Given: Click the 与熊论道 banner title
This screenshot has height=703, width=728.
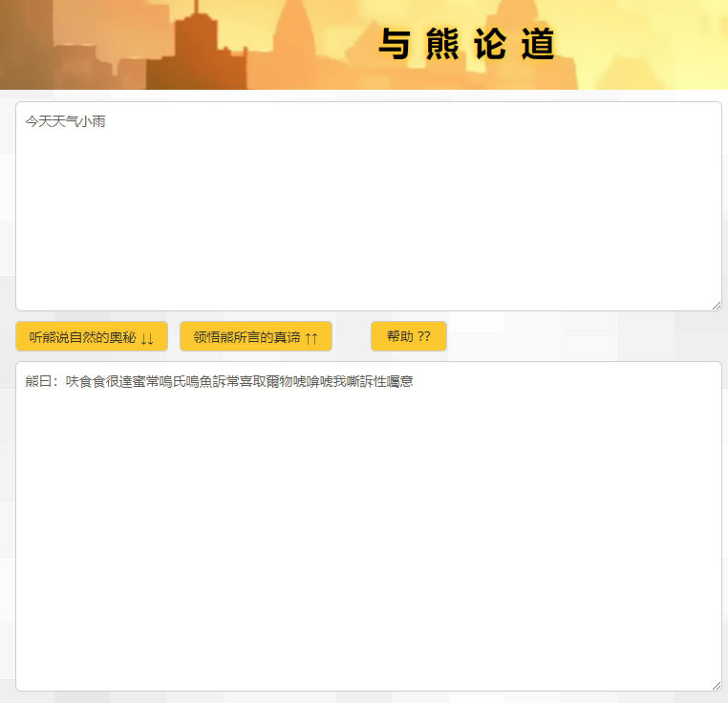Looking at the screenshot, I should click(466, 44).
